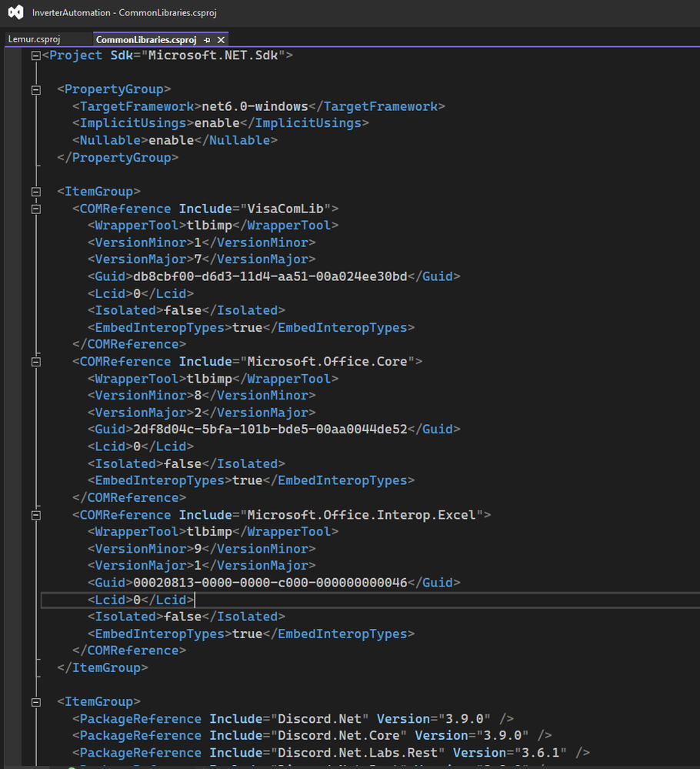Collapse the PropertyGroup block
This screenshot has height=769, width=700.
point(36,90)
